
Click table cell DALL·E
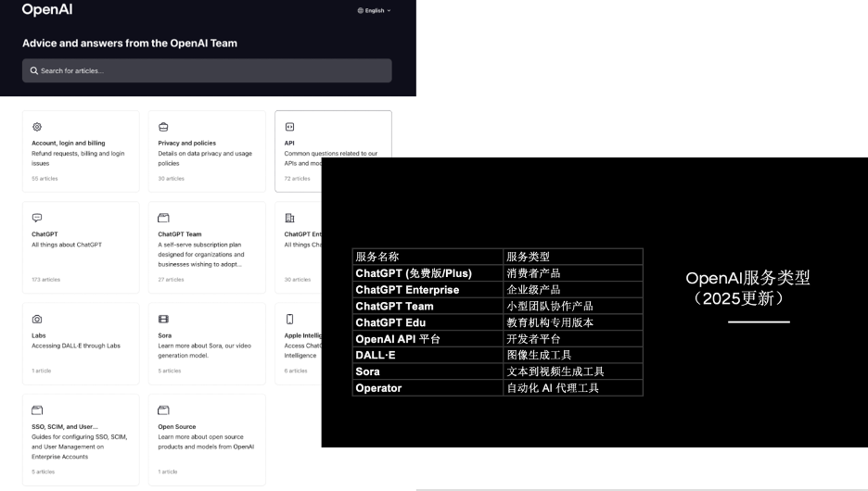(x=428, y=355)
